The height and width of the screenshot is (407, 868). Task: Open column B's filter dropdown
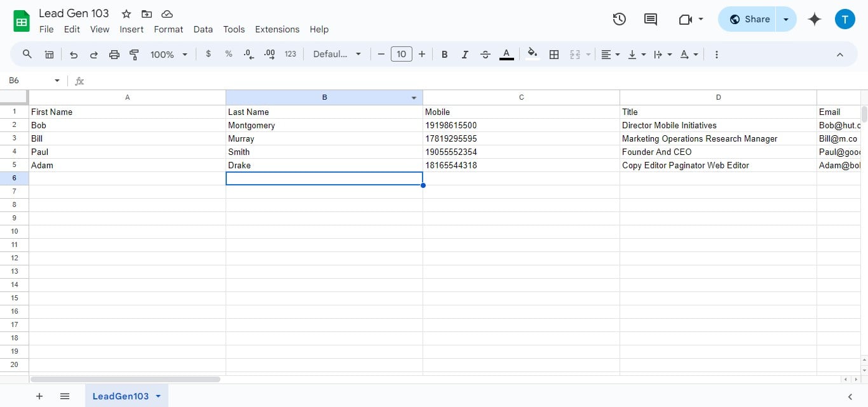coord(414,97)
